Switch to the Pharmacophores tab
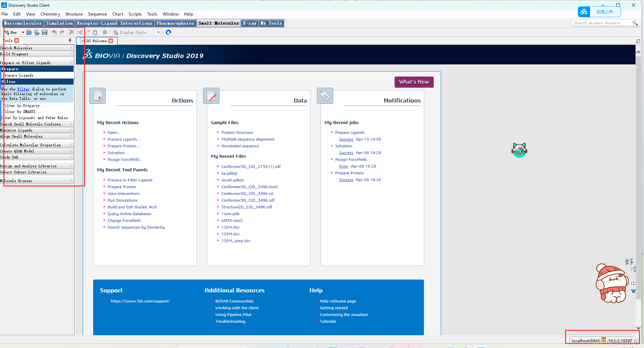 (x=176, y=23)
